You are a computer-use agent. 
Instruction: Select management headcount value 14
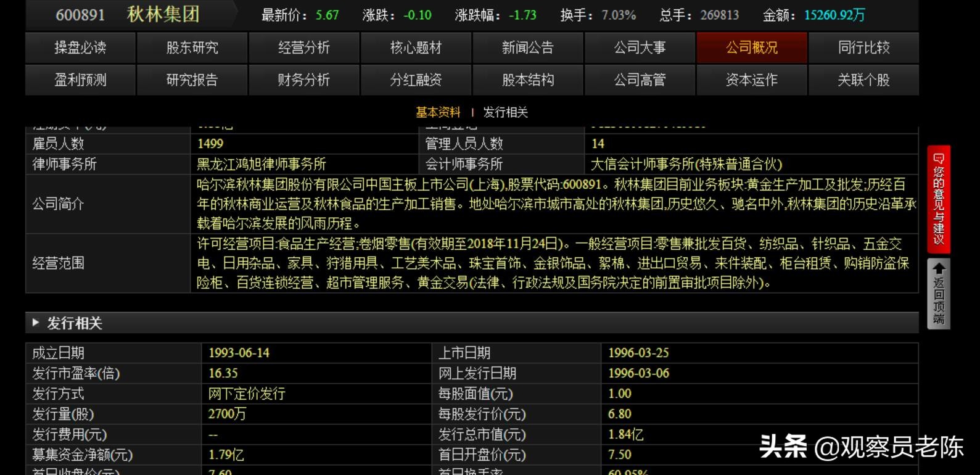click(x=598, y=144)
